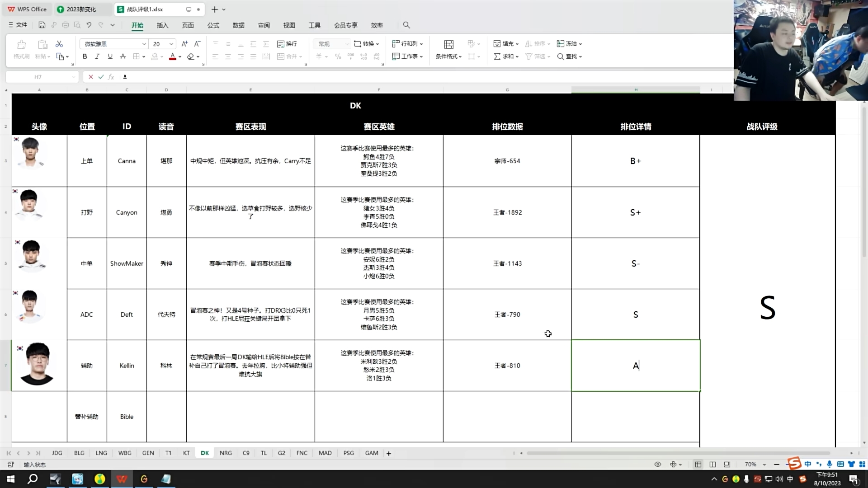Switch to the JDG sheet tab
This screenshot has height=488, width=868.
(x=57, y=453)
